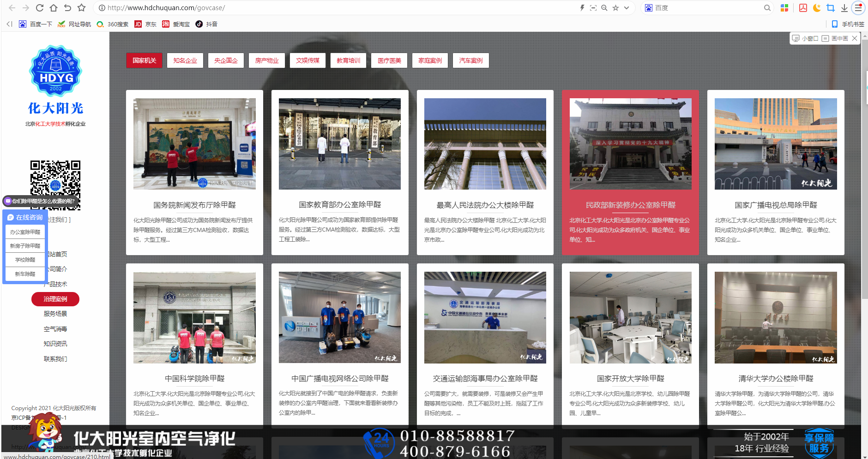Switch video to 画中画 mode

(835, 38)
